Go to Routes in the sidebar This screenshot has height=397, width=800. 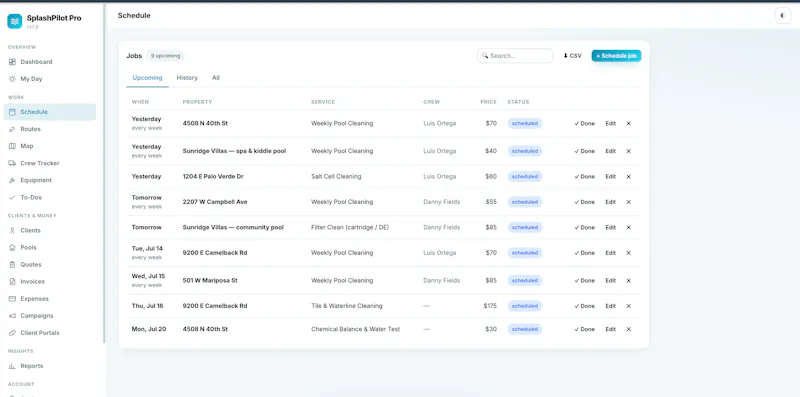(49, 129)
